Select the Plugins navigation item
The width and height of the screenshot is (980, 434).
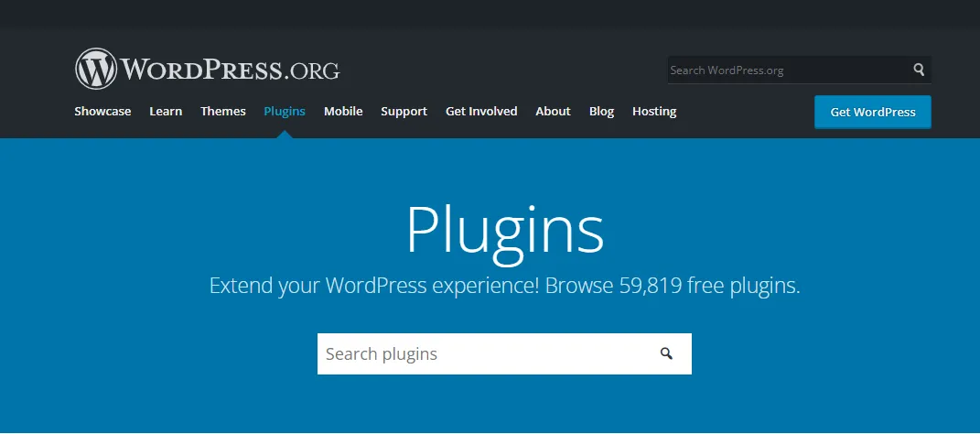click(285, 112)
